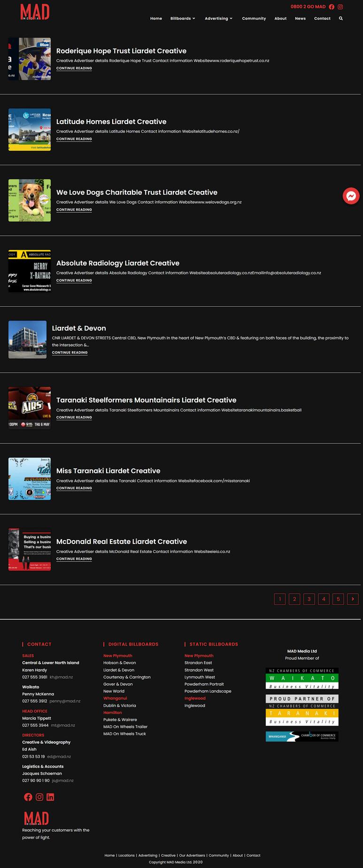Go to pagination page 4
The width and height of the screenshot is (363, 868).
coord(324,599)
